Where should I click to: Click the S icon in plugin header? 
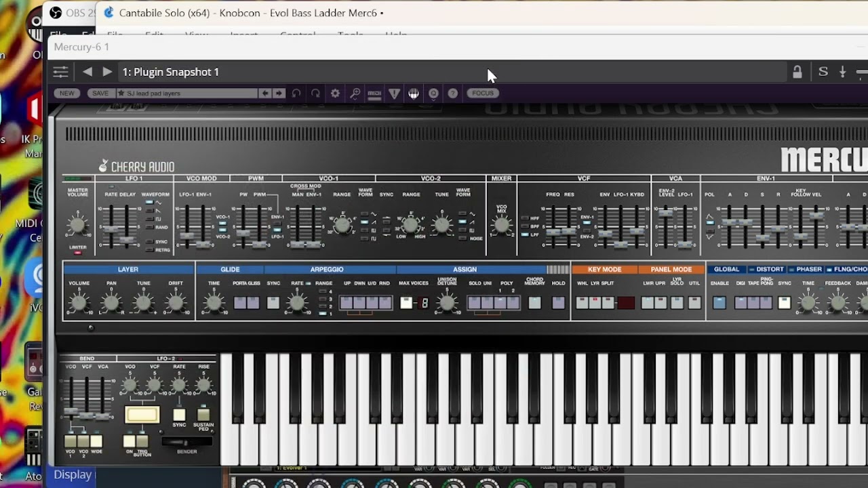(x=823, y=72)
